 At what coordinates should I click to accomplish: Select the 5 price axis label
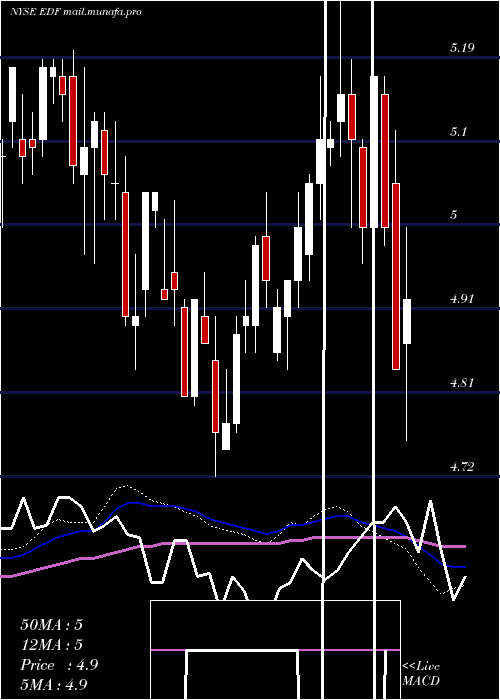454,215
